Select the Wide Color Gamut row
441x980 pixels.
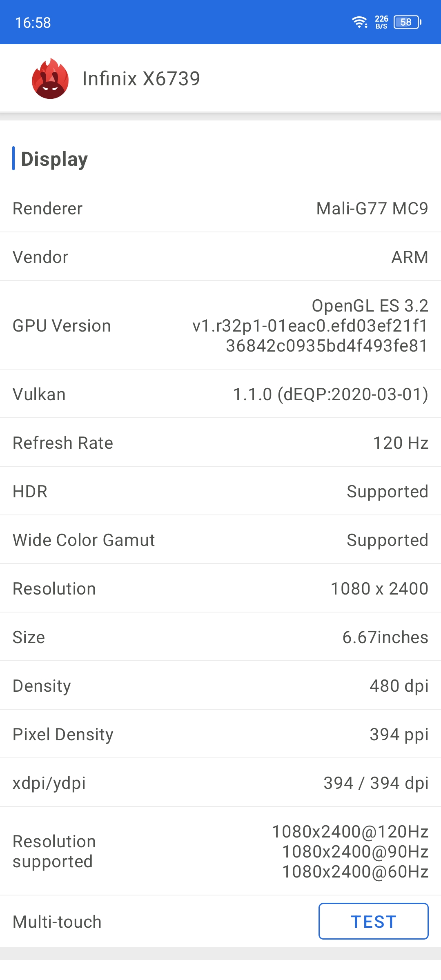(x=220, y=540)
